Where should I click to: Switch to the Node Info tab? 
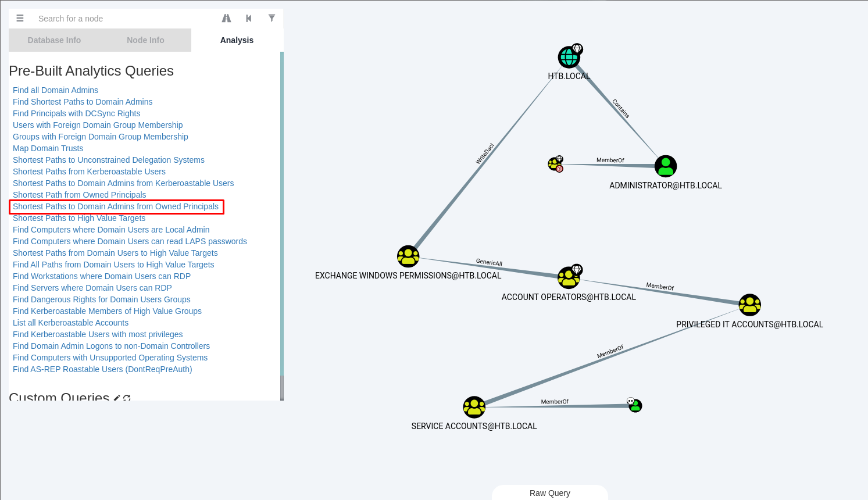point(145,40)
